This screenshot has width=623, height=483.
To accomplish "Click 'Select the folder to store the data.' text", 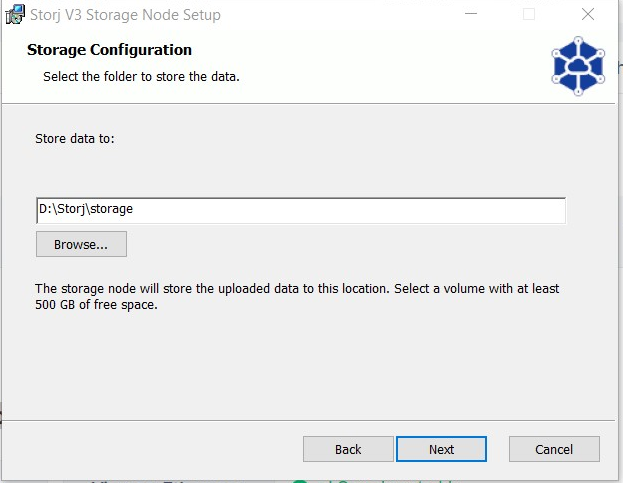I will 141,76.
